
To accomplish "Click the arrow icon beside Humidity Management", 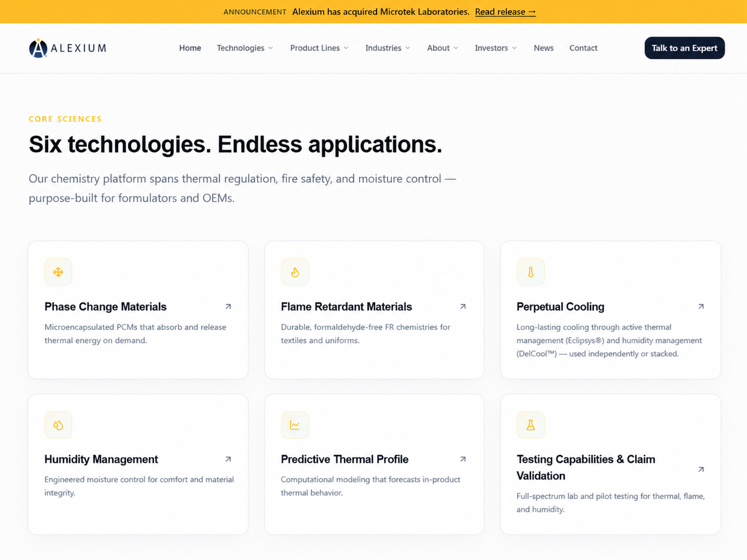I will (228, 459).
